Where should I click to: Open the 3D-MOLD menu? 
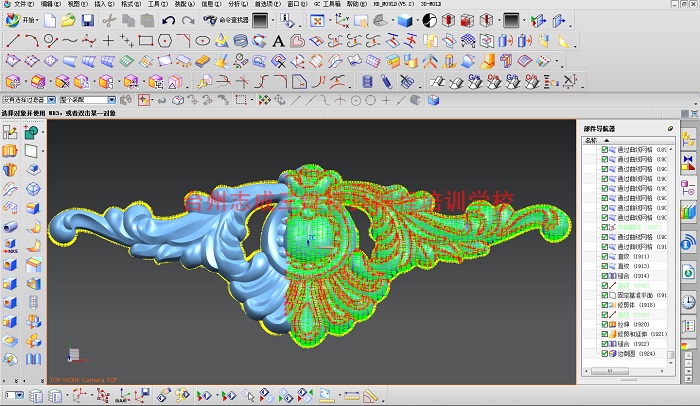431,4
